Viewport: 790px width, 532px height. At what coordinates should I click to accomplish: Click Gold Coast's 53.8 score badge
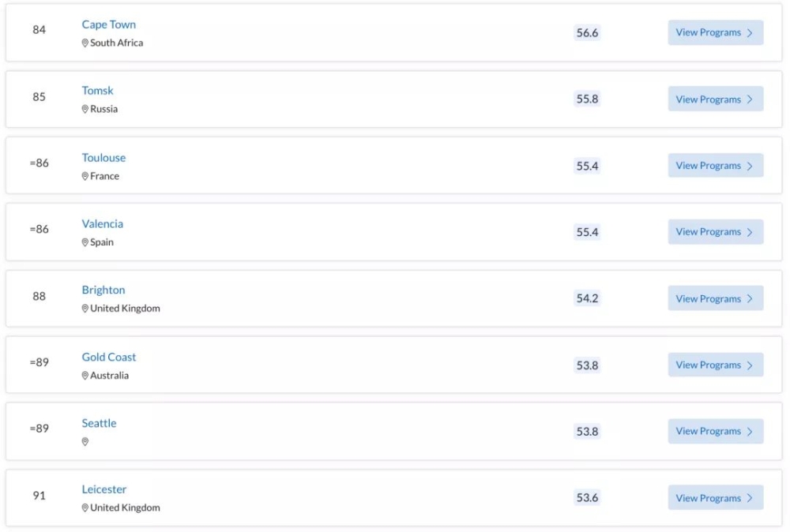[587, 365]
